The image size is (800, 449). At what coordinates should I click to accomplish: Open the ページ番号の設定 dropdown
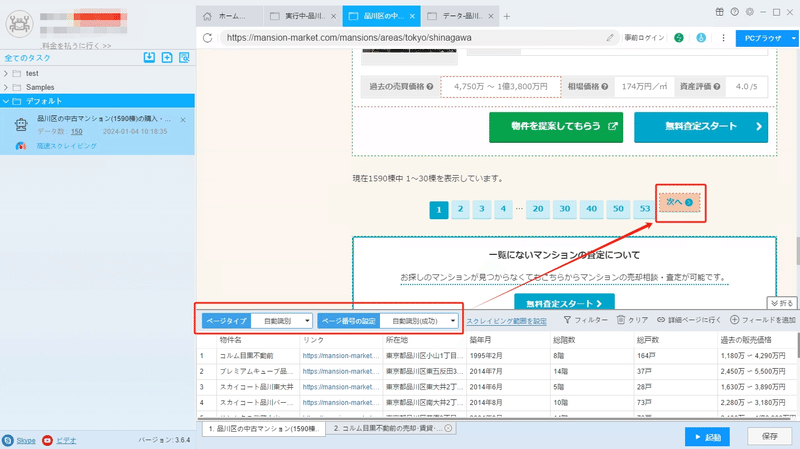coord(418,321)
